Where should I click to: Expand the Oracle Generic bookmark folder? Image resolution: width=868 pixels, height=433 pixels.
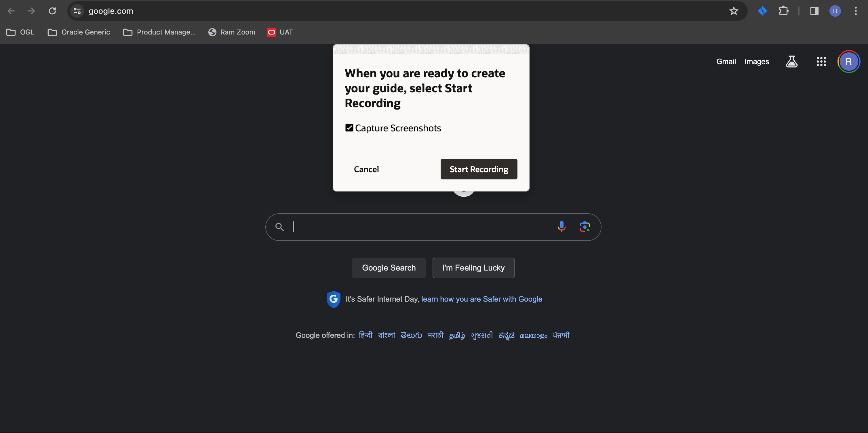point(79,32)
